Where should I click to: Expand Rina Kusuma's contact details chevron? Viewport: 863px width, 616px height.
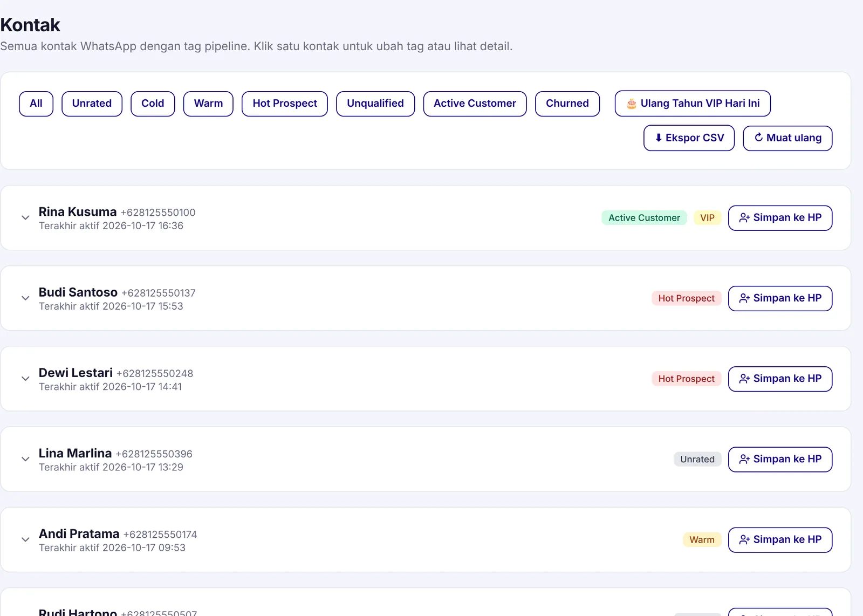point(25,218)
